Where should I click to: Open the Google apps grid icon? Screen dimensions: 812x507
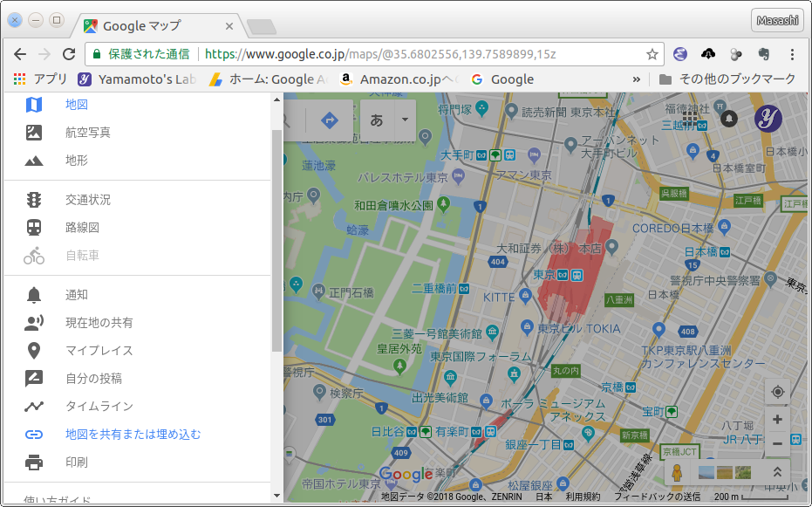click(x=690, y=118)
